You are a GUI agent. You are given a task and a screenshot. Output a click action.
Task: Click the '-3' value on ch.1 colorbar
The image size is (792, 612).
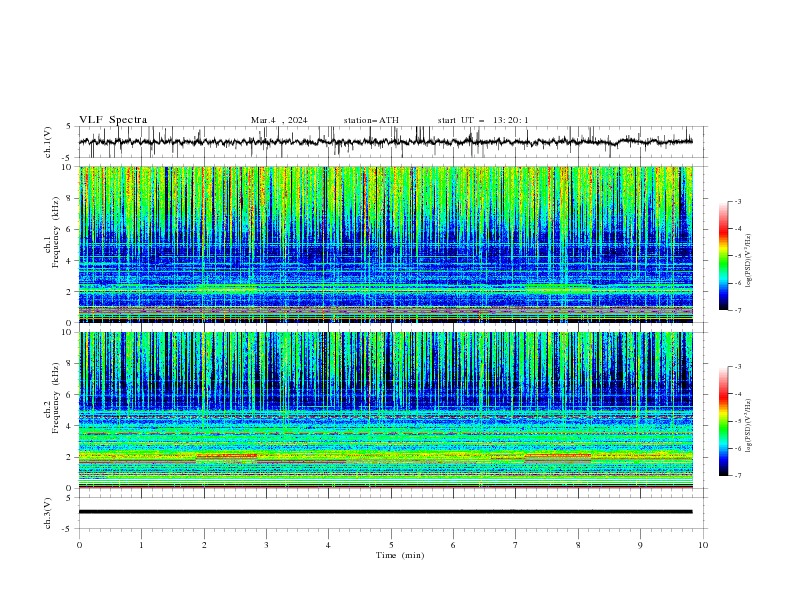coord(738,201)
